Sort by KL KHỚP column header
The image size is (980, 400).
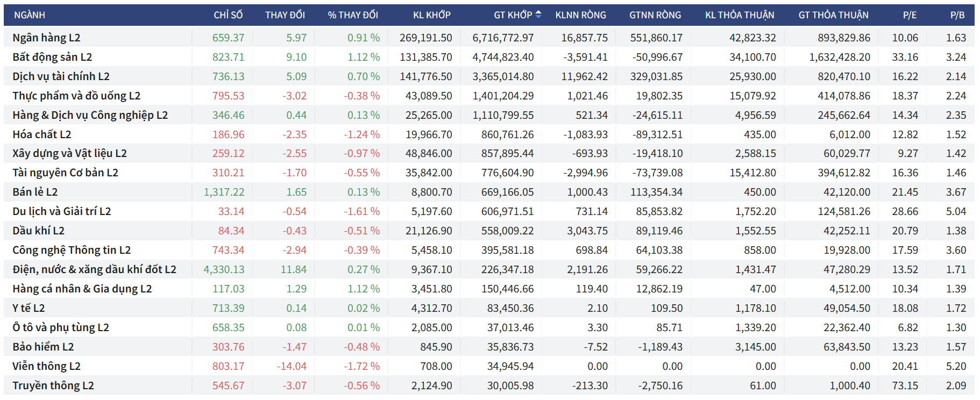(x=431, y=15)
